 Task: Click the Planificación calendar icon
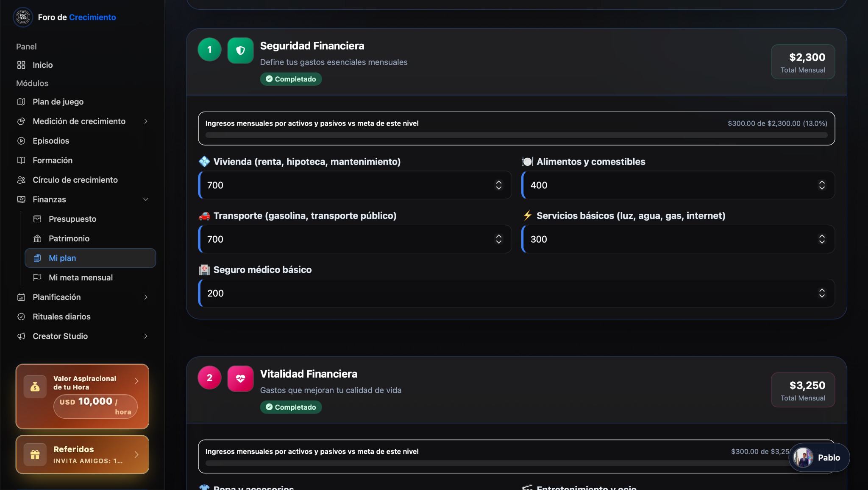click(x=21, y=297)
